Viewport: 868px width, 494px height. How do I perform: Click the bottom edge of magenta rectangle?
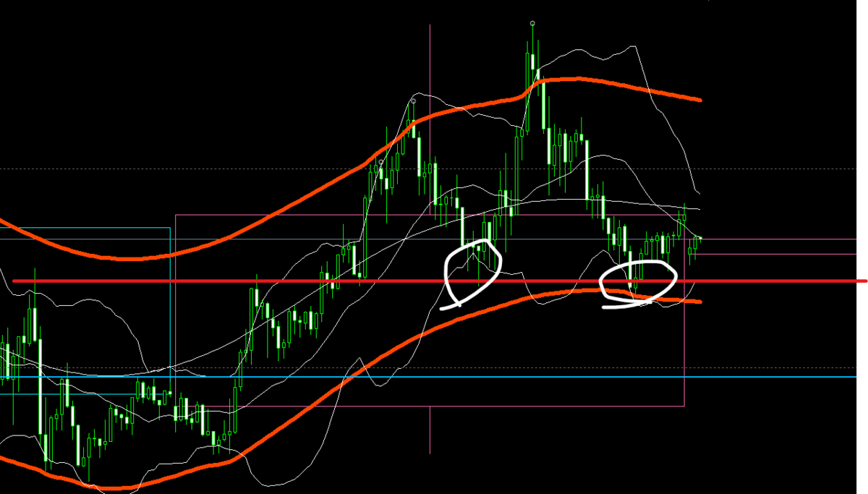[430, 406]
